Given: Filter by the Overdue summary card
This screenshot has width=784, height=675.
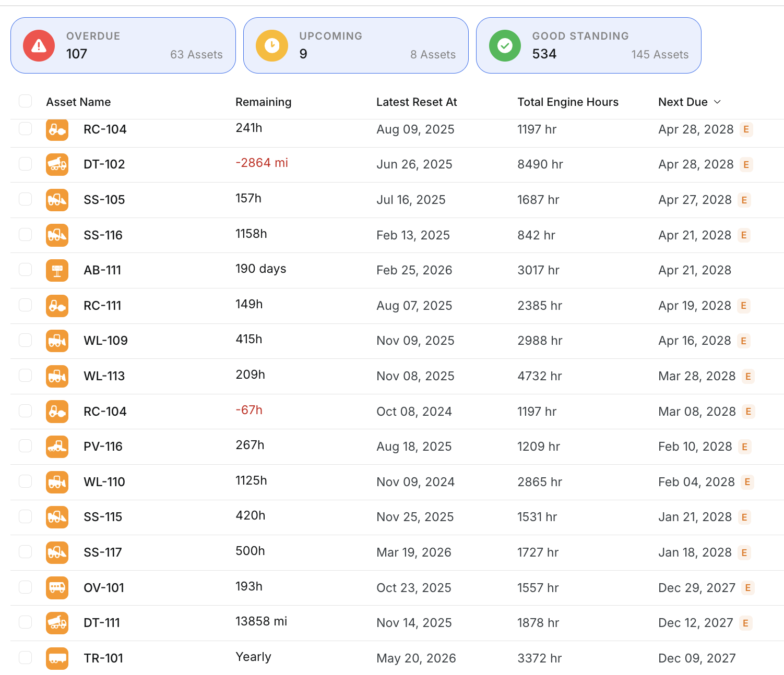Looking at the screenshot, I should pyautogui.click(x=123, y=45).
